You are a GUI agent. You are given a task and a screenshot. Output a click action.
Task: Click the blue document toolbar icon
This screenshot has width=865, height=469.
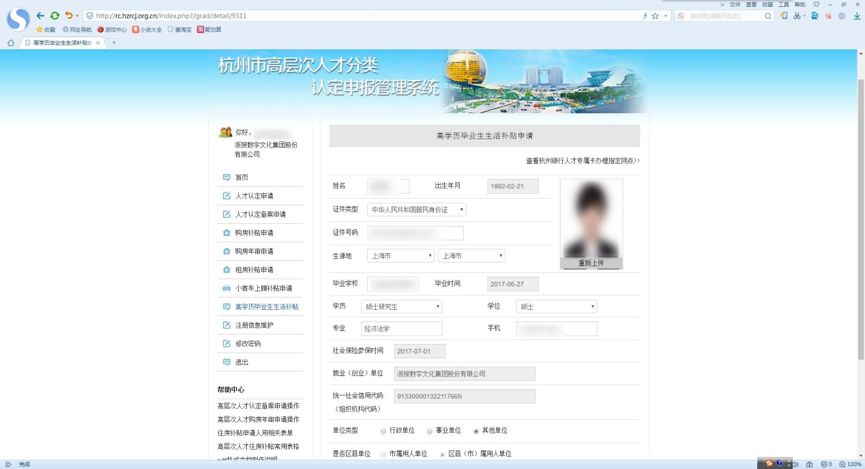tap(814, 16)
